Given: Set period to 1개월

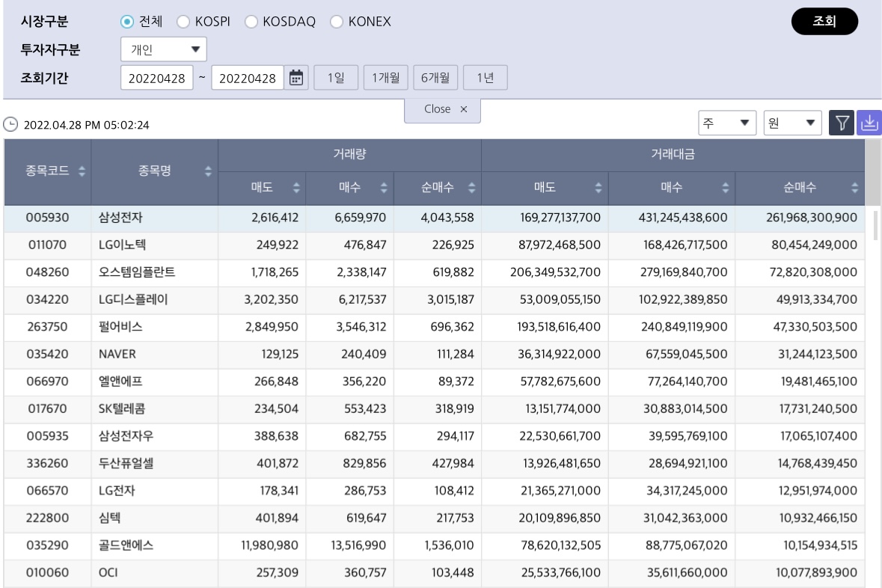Looking at the screenshot, I should tap(385, 78).
